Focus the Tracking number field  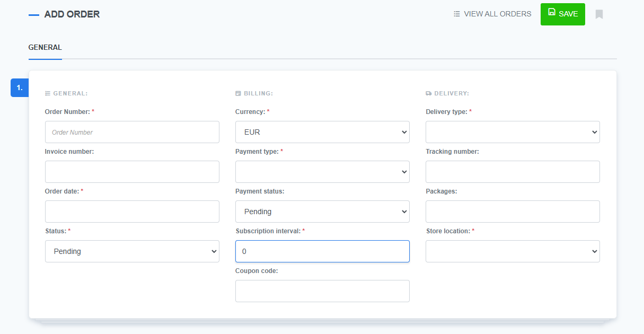coord(513,172)
